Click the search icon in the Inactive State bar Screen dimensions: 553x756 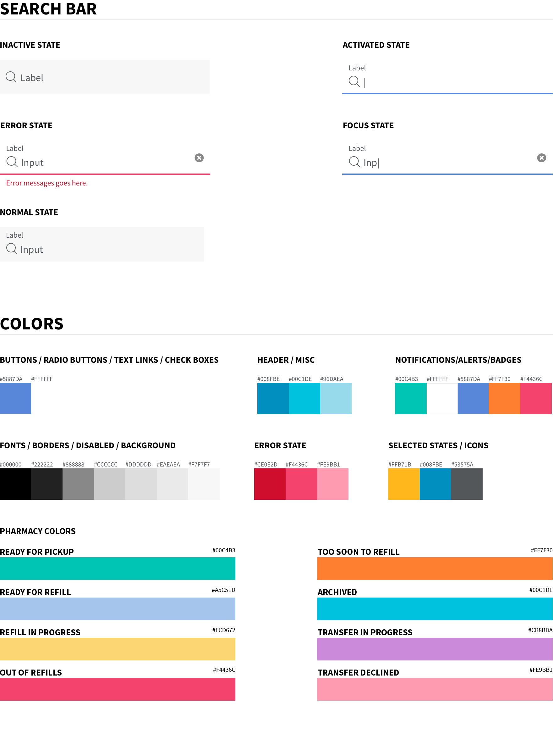coord(11,77)
